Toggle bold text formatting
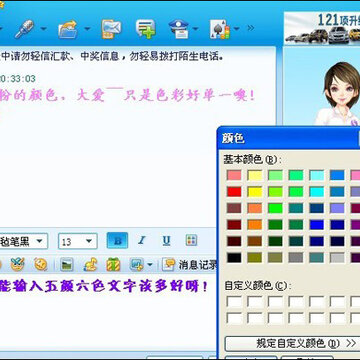360x360 pixels. click(x=117, y=240)
